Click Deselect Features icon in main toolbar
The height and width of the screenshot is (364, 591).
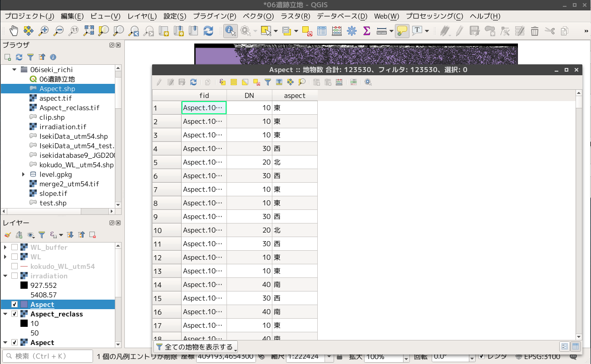pyautogui.click(x=307, y=31)
